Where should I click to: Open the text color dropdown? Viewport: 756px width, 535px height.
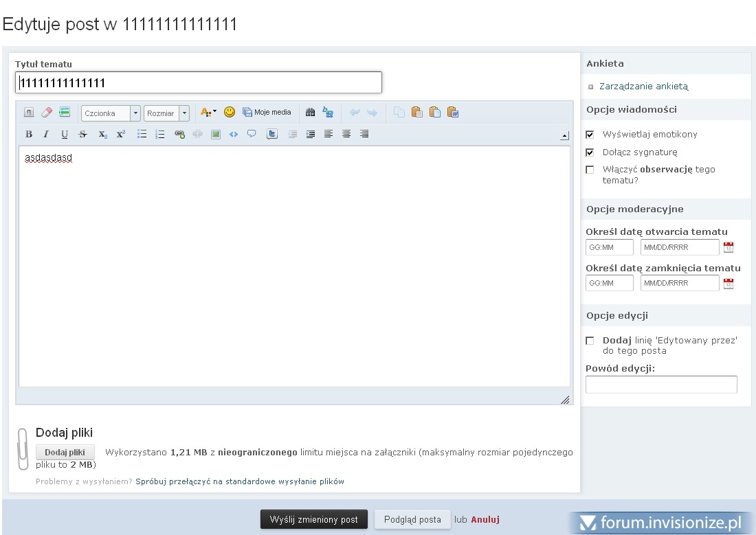click(x=208, y=112)
